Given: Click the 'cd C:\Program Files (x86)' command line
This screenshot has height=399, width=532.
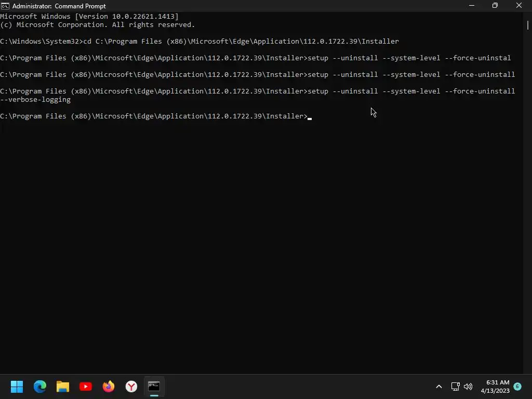Looking at the screenshot, I should tap(199, 42).
